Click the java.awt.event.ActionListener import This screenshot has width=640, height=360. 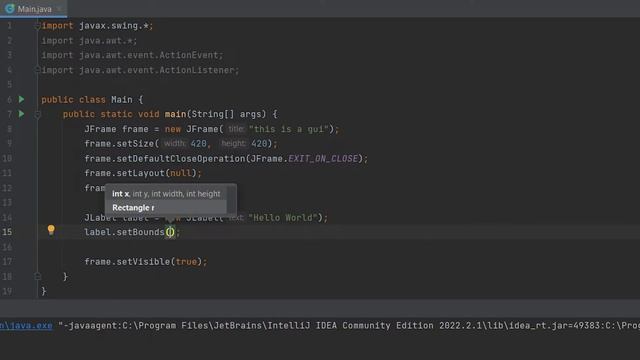pyautogui.click(x=140, y=70)
